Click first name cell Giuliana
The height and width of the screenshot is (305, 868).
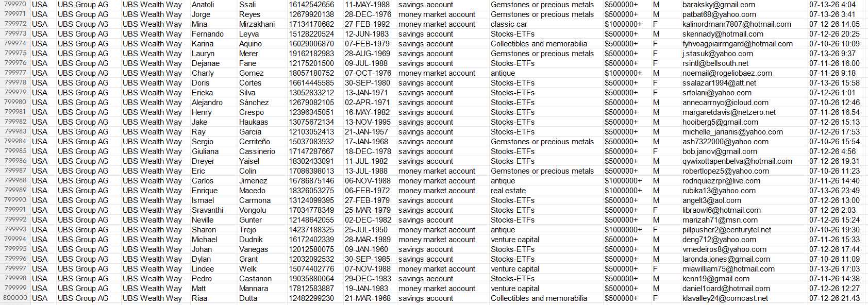click(214, 151)
